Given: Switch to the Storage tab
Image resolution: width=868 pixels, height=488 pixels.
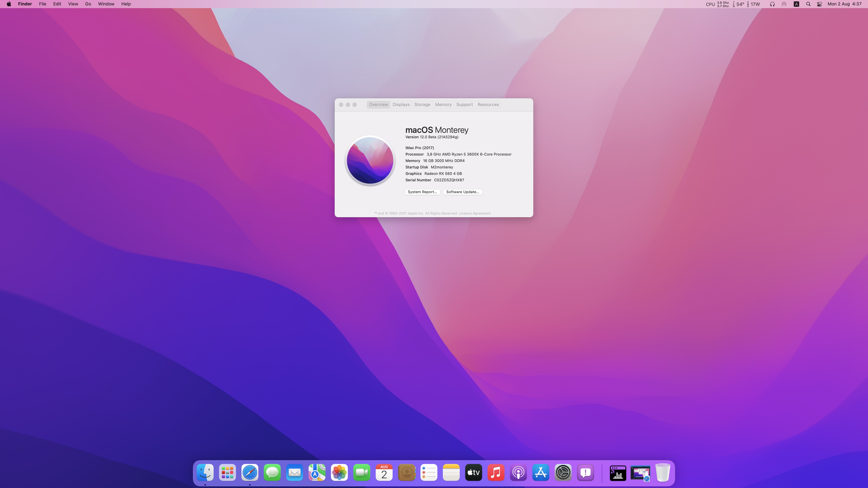Looking at the screenshot, I should coord(422,104).
